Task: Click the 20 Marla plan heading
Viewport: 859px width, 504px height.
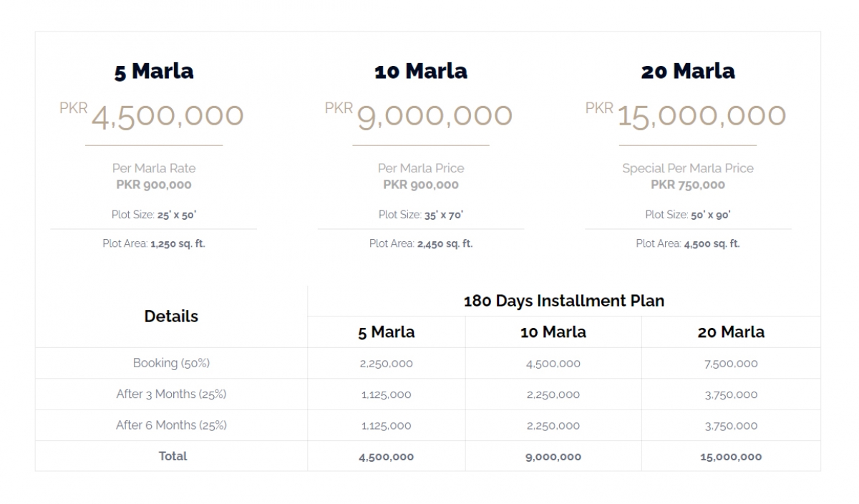Action: coord(688,71)
